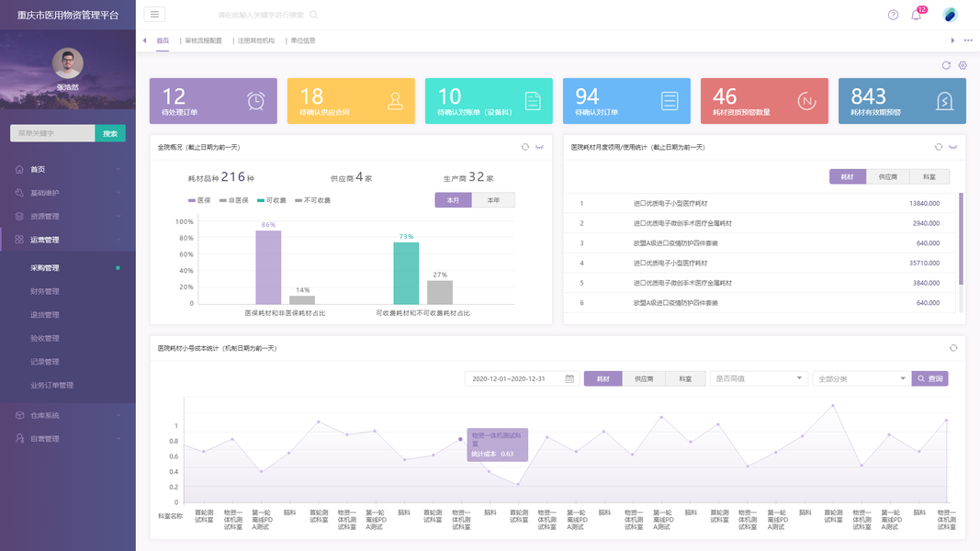980x551 pixels.
Task: Select 供应商 in monthly usage statistics toggle
Action: 887,177
